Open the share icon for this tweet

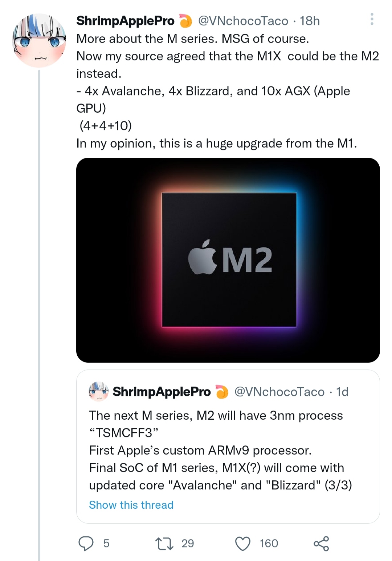pos(321,544)
